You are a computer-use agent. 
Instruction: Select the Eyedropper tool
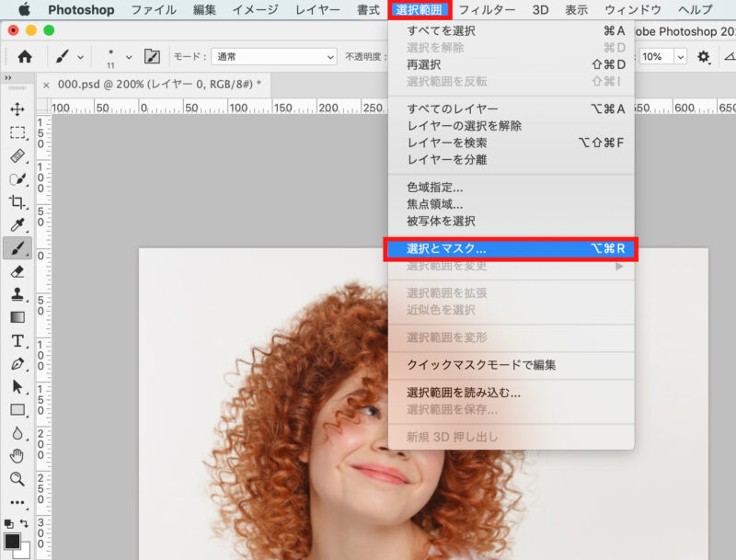pos(17,225)
